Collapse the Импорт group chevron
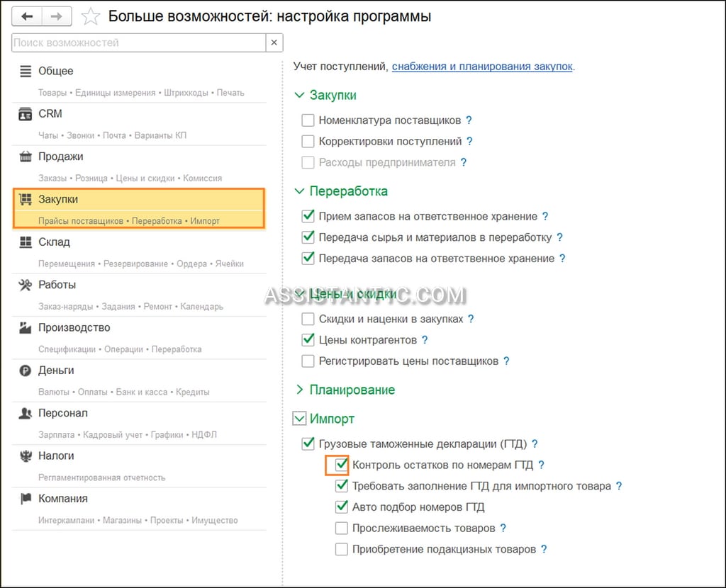This screenshot has height=588, width=726. click(300, 419)
